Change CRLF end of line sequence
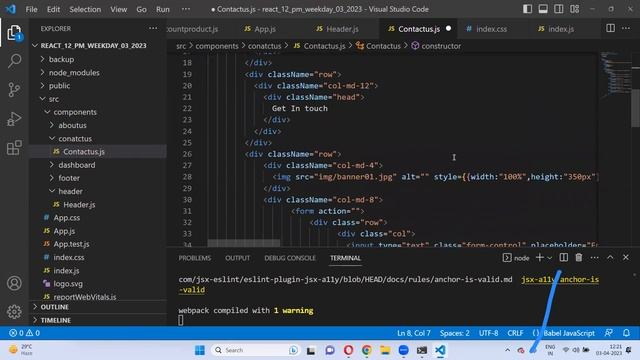The height and width of the screenshot is (360, 640). coord(515,333)
